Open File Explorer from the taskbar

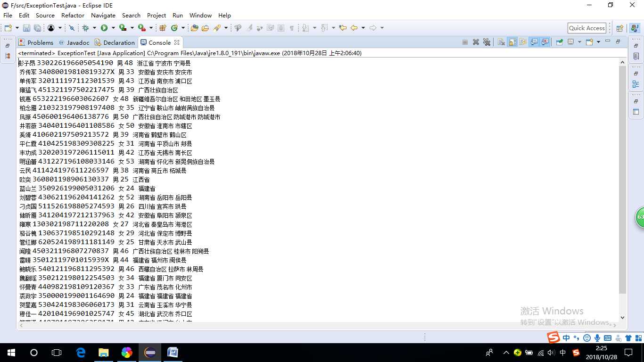103,353
